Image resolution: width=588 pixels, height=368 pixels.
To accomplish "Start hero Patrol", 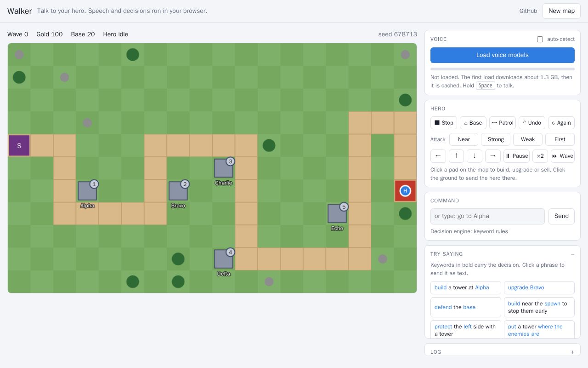I will (x=503, y=123).
